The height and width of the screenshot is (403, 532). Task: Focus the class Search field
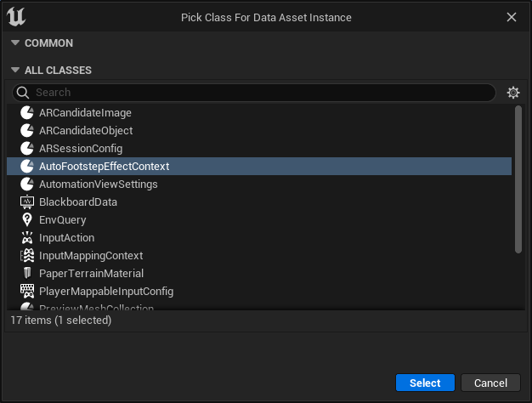pyautogui.click(x=254, y=93)
